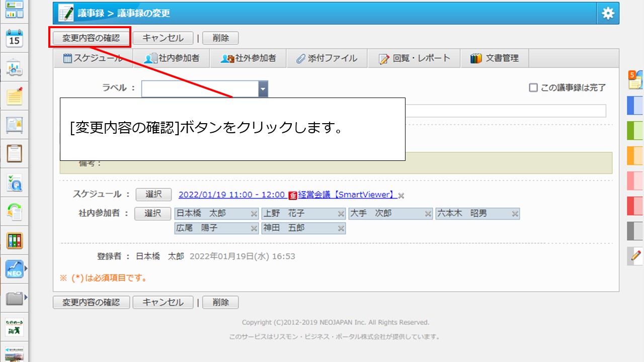The image size is (644, 362).
Task: Select the orange color sticky tab
Action: (635, 155)
